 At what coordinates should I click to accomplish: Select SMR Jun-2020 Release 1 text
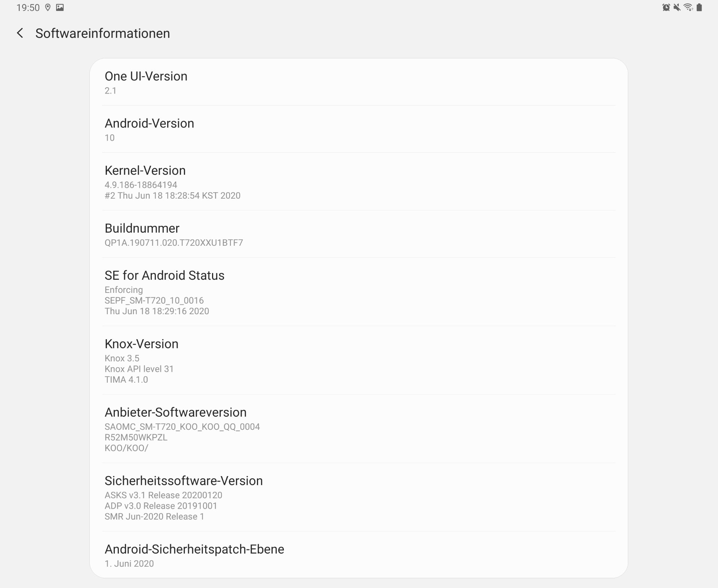(x=154, y=517)
